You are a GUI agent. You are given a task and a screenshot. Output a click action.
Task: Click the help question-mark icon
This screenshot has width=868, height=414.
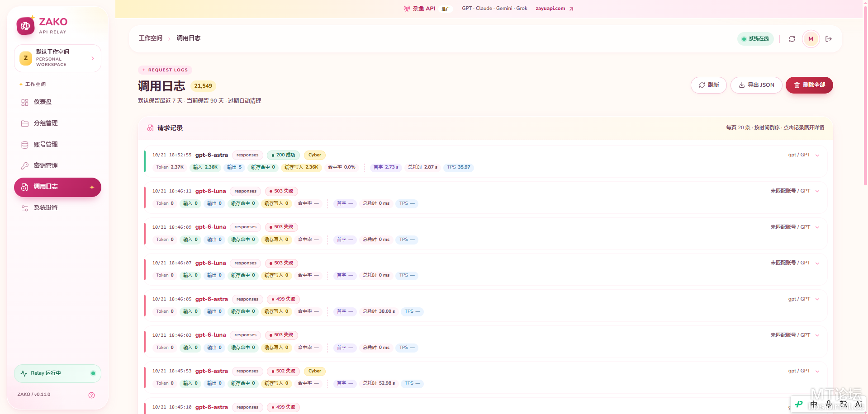92,395
